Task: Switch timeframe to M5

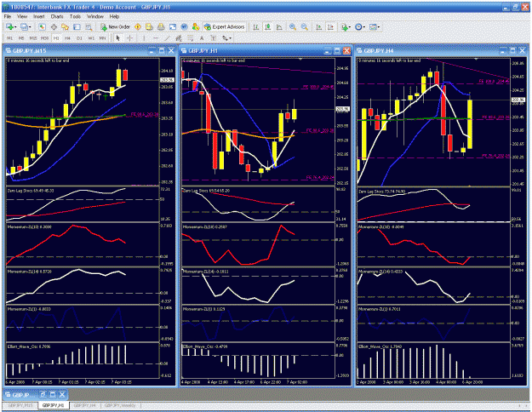Action: (21, 38)
